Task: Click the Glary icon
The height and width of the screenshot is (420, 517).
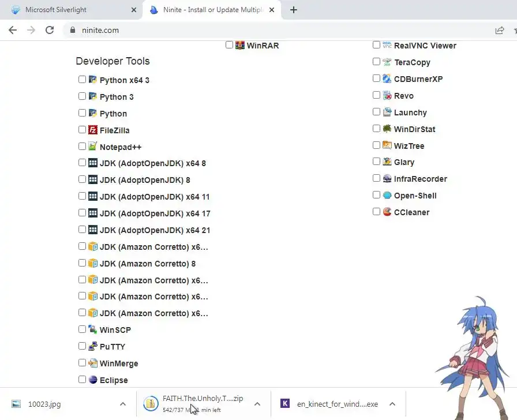Action: tap(387, 162)
